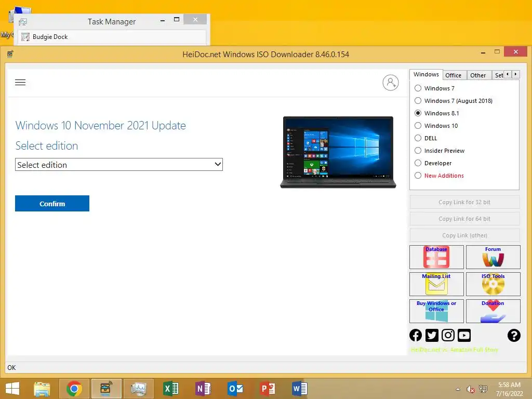Launch OneNote from the taskbar

(x=203, y=389)
